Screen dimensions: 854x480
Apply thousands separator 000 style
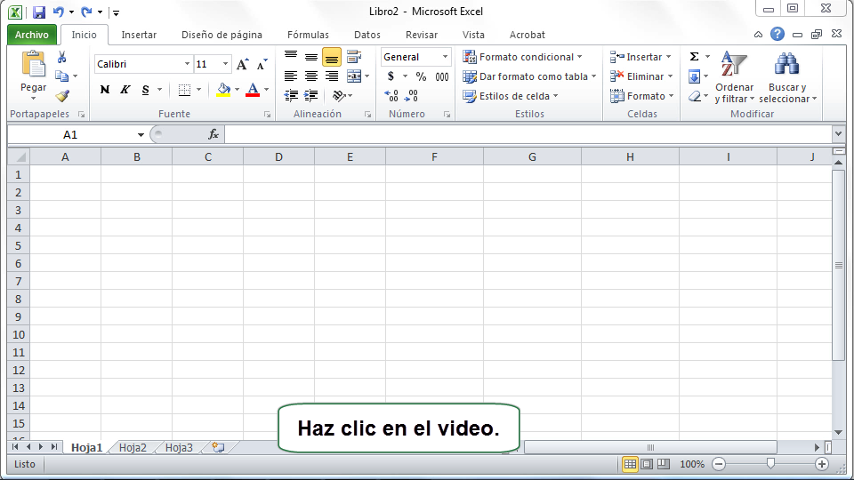tap(442, 77)
